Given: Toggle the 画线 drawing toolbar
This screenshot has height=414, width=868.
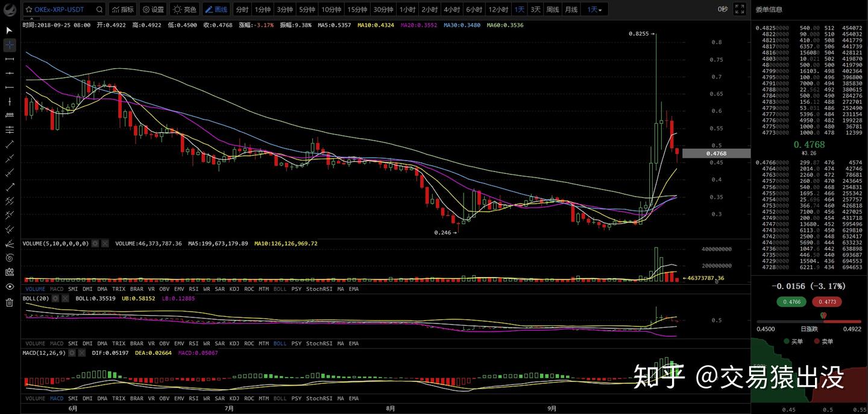Looking at the screenshot, I should pos(216,10).
